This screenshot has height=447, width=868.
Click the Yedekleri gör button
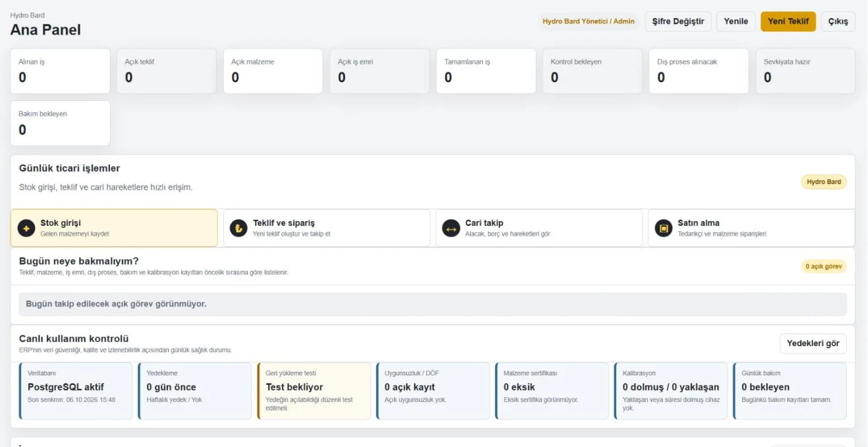click(813, 343)
